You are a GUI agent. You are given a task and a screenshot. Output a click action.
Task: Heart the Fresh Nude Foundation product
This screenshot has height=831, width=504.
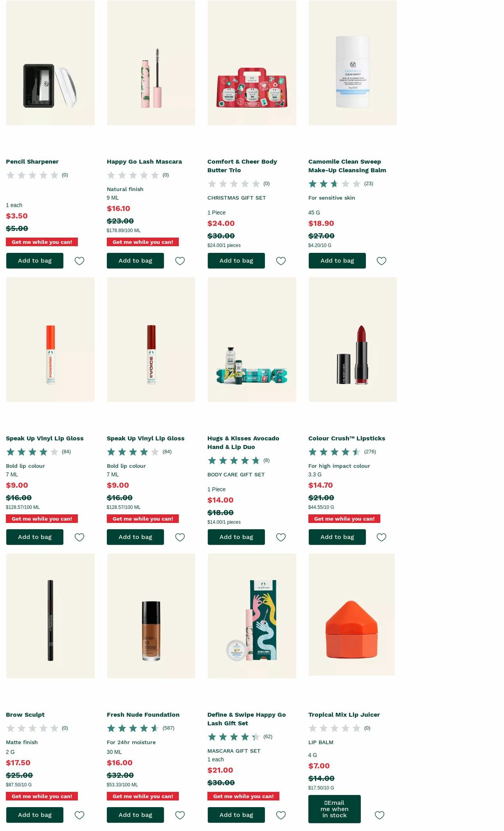(180, 815)
